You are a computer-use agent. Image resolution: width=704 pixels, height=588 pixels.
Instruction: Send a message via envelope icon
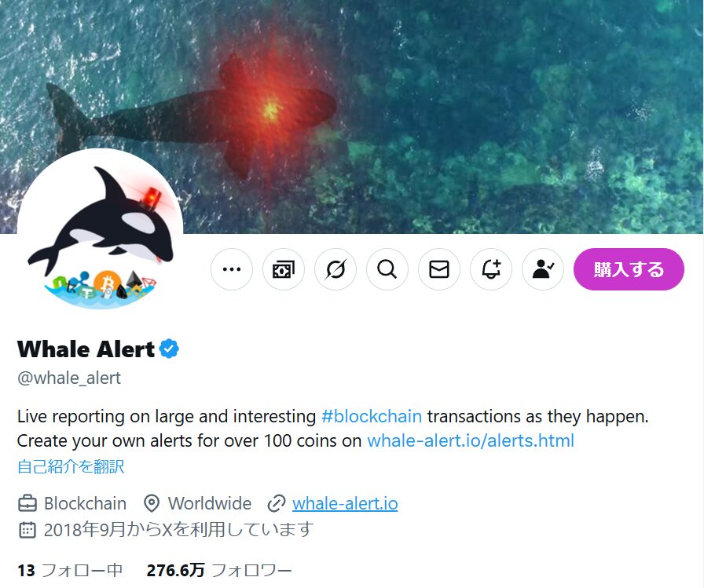coord(439,269)
